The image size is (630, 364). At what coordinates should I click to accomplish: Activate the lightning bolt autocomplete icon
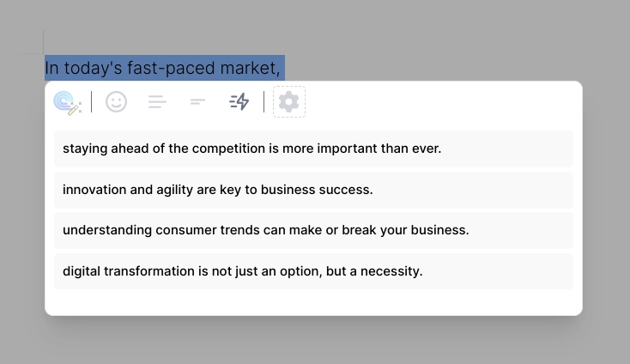pos(239,101)
